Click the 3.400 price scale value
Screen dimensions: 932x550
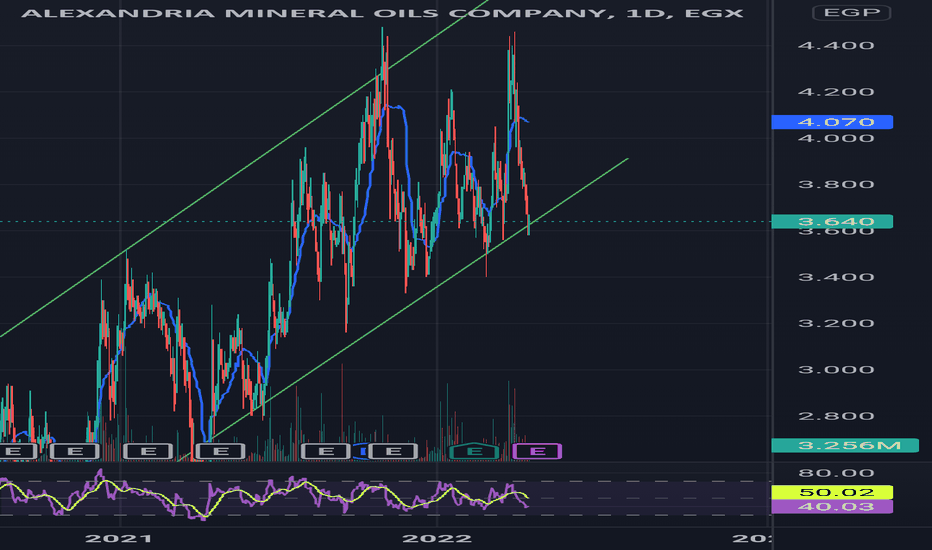point(835,277)
